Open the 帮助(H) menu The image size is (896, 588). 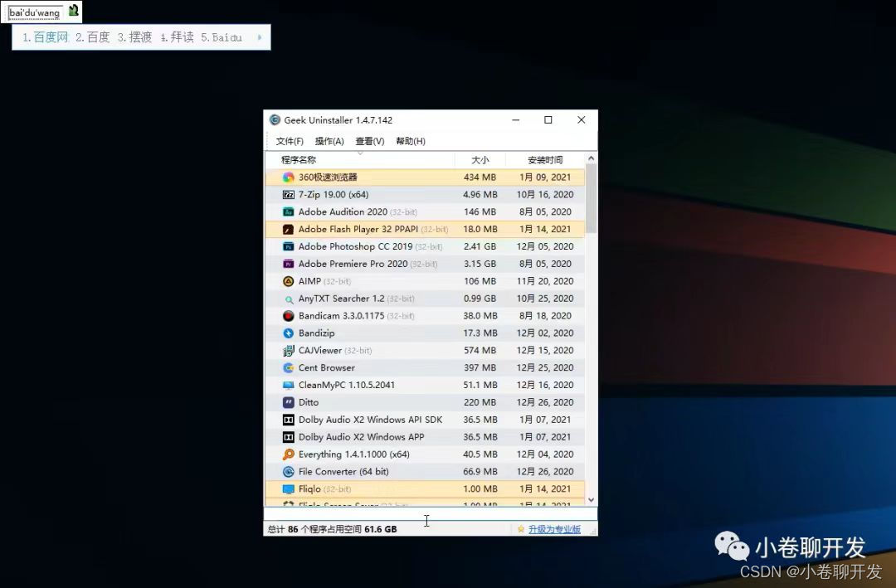pyautogui.click(x=411, y=141)
